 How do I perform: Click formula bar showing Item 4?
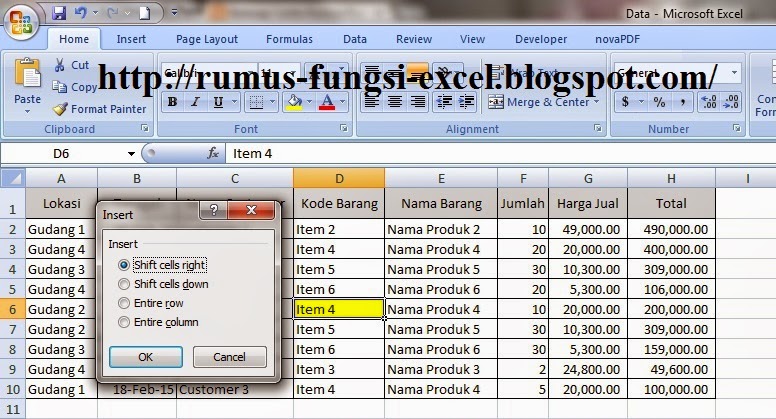(500, 153)
